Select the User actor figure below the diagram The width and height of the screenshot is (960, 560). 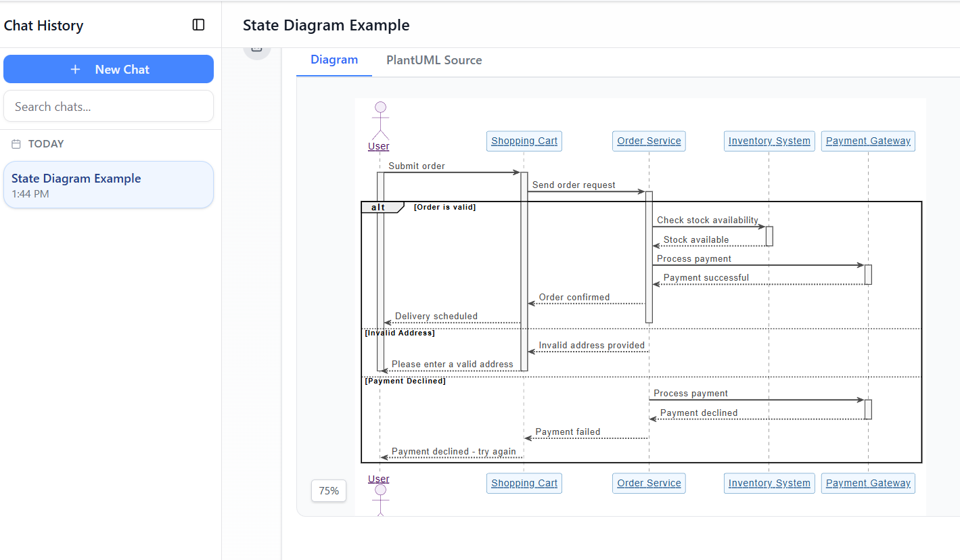(x=380, y=499)
